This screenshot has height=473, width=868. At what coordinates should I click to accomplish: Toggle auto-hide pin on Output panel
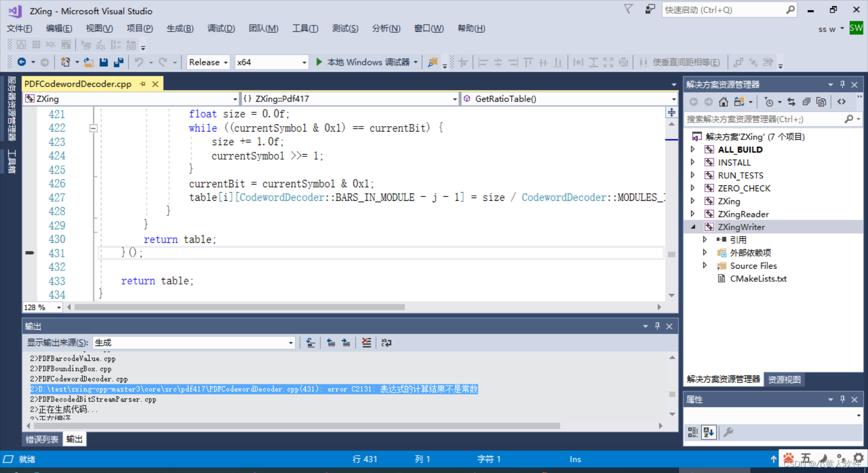pyautogui.click(x=657, y=326)
